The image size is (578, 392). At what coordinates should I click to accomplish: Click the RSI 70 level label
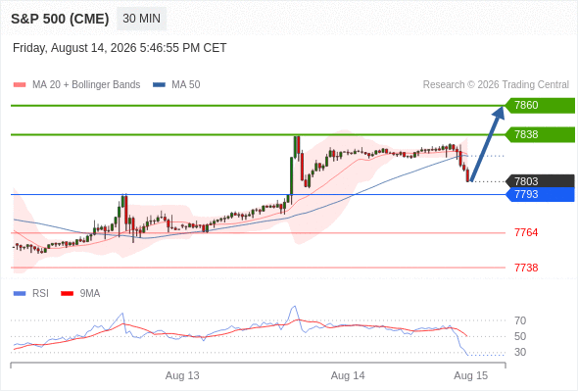(x=520, y=320)
